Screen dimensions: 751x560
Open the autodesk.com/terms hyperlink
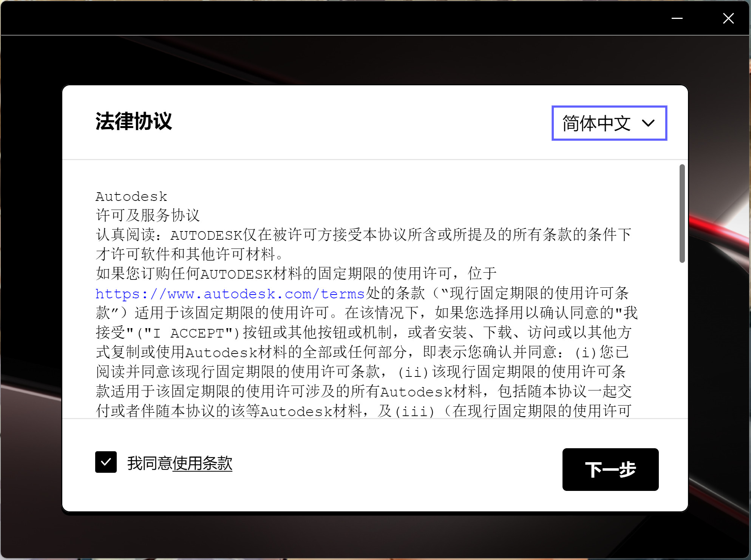coord(230,293)
